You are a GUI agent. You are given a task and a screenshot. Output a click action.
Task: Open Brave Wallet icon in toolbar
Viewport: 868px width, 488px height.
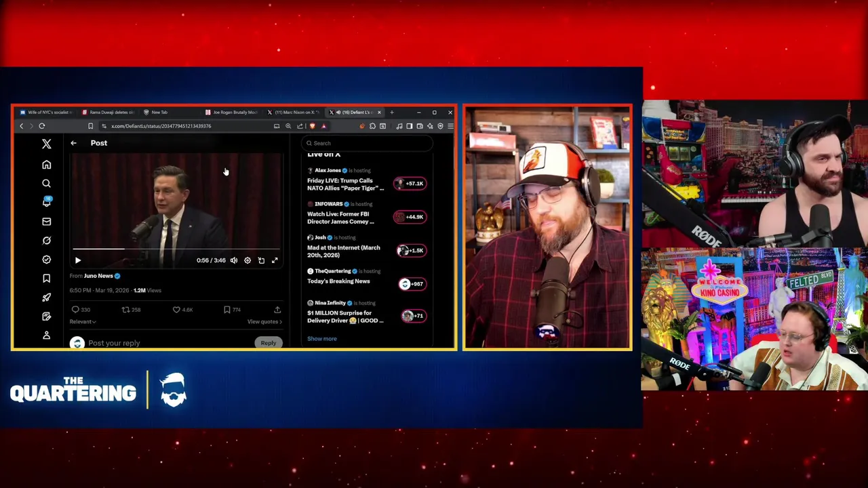[420, 126]
